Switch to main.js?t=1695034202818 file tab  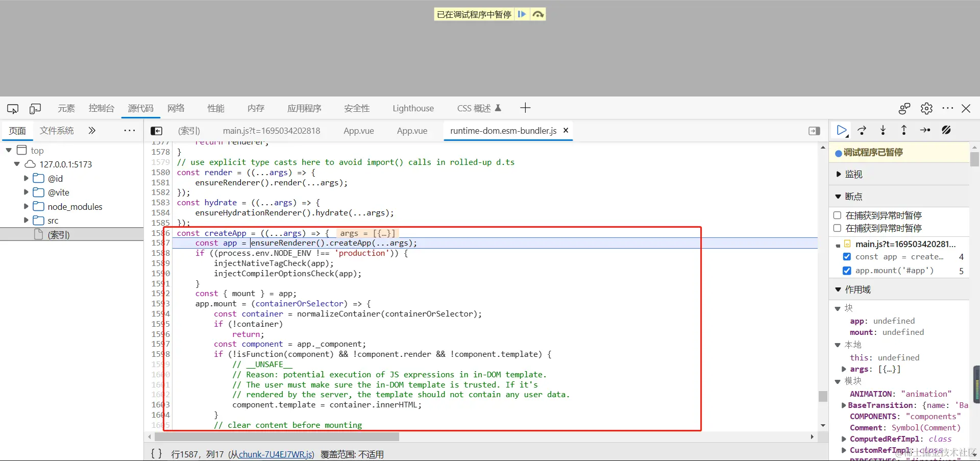(x=272, y=131)
